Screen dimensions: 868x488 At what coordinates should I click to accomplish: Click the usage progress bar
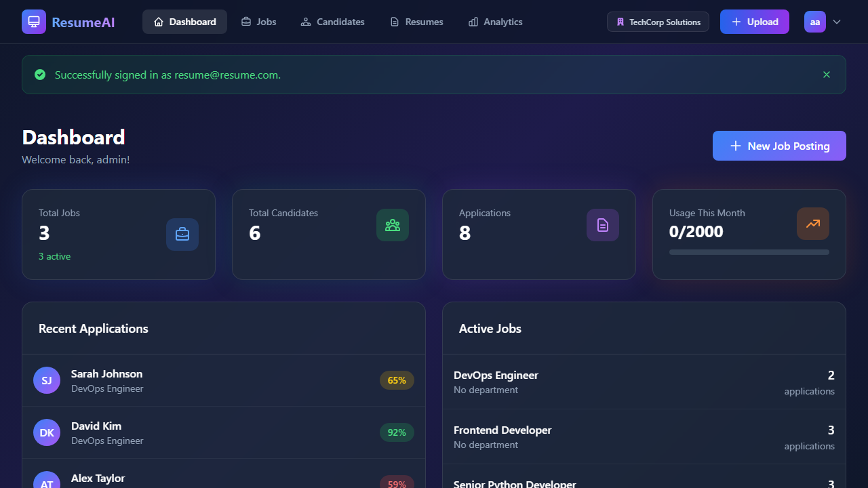pyautogui.click(x=749, y=251)
